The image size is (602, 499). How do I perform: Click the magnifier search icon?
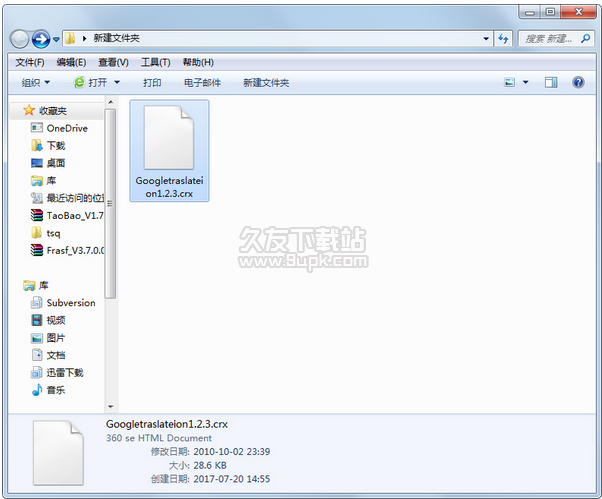[x=586, y=39]
